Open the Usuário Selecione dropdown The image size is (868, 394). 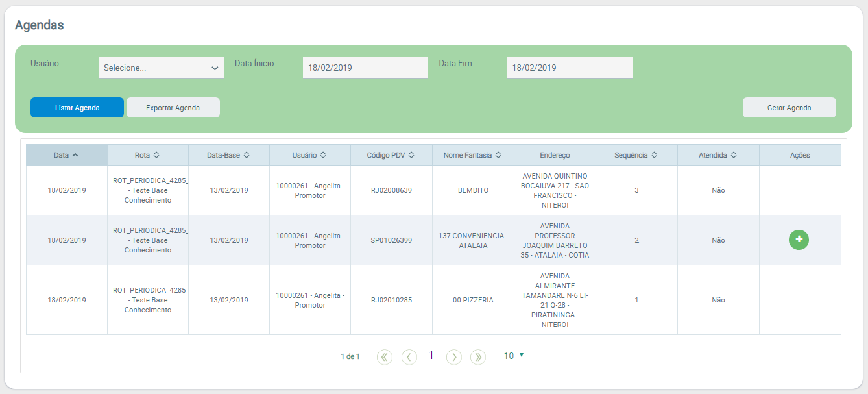[161, 68]
